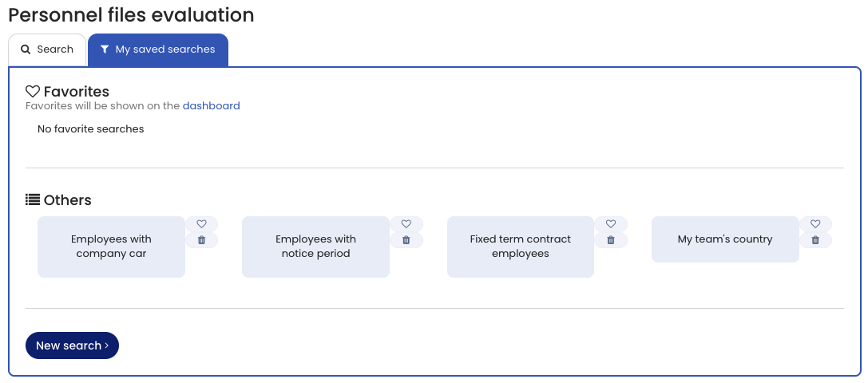Follow the dashboard link
868x383 pixels.
(212, 105)
